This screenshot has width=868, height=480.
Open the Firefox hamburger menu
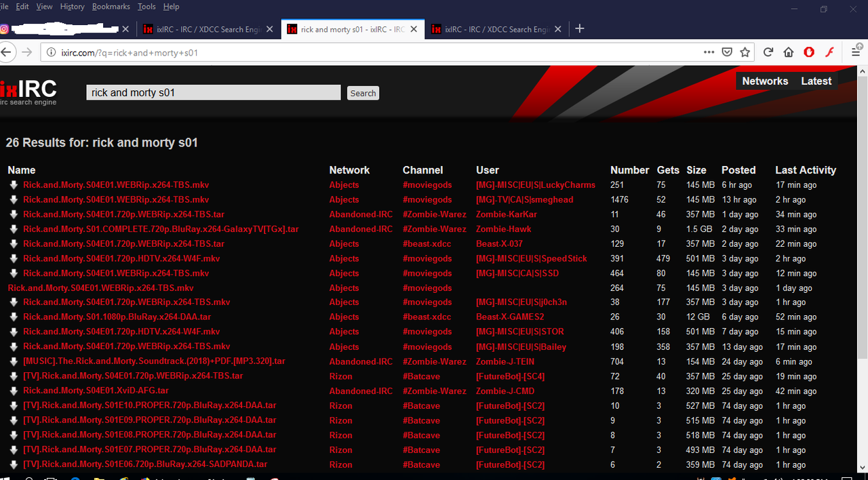[x=856, y=52]
